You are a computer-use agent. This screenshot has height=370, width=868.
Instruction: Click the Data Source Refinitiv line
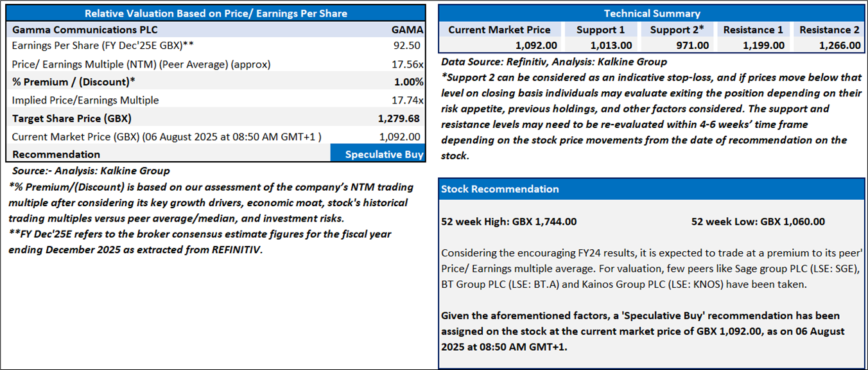tap(554, 62)
